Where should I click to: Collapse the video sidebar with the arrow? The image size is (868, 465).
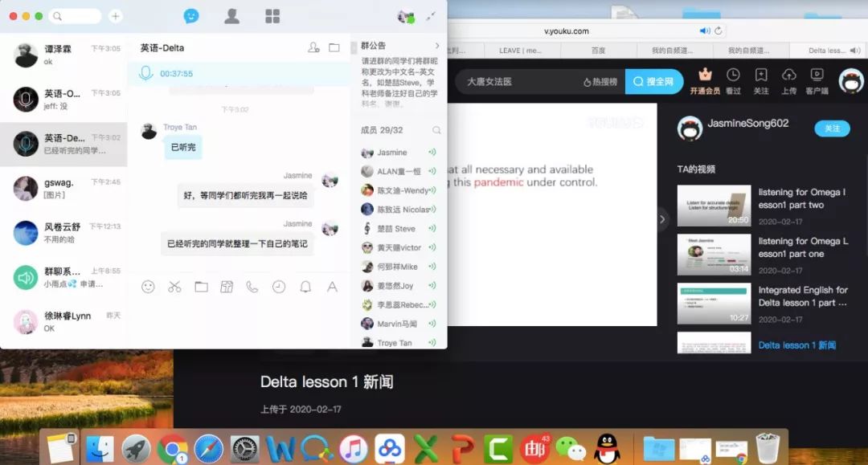pos(663,218)
